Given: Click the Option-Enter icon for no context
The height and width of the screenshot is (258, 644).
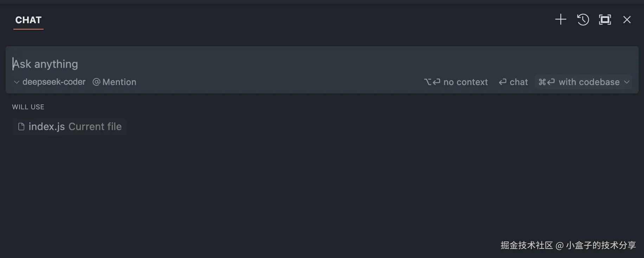Looking at the screenshot, I should point(432,82).
